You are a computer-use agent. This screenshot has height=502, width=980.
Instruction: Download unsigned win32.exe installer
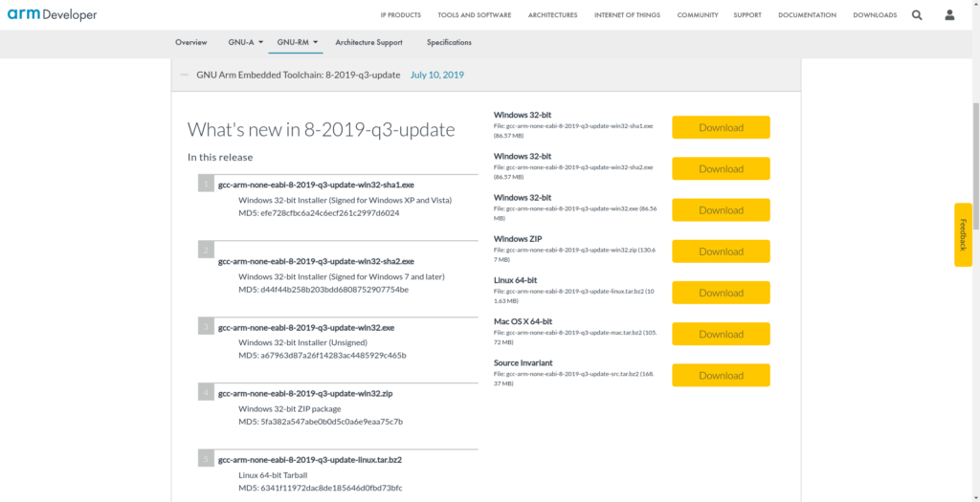721,209
